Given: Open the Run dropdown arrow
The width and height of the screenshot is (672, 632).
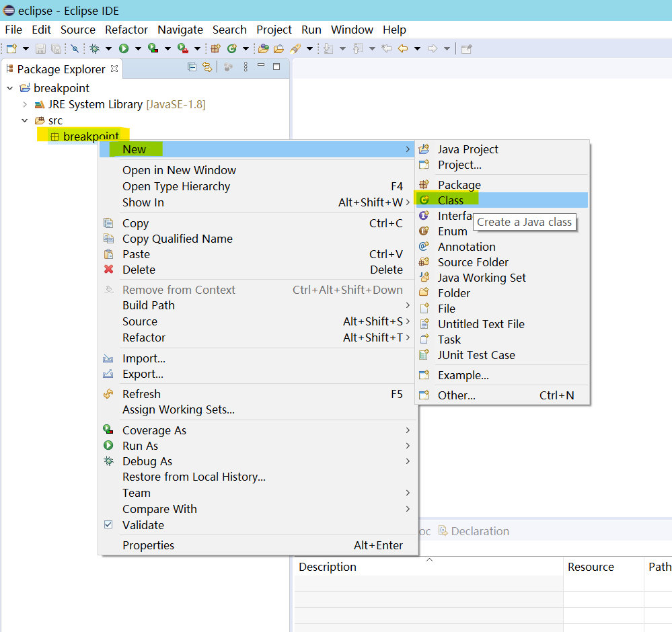Looking at the screenshot, I should 138,49.
